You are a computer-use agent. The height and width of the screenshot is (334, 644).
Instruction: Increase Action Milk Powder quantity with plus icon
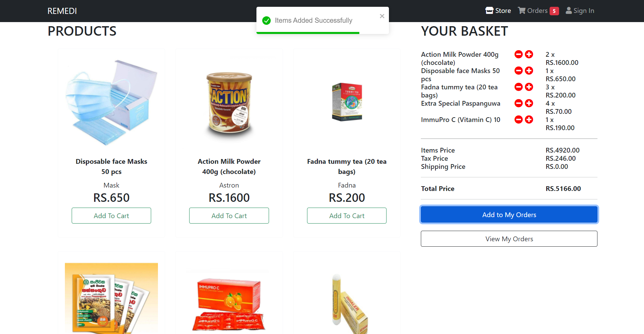529,54
